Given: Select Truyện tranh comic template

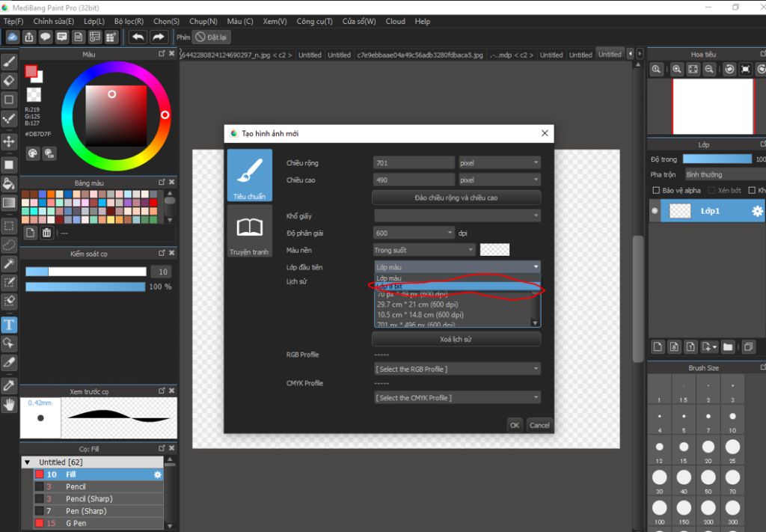Looking at the screenshot, I should tap(249, 230).
